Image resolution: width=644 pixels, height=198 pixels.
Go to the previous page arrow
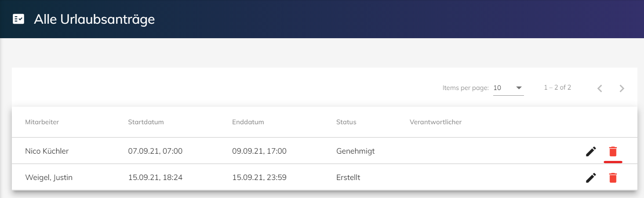click(600, 88)
